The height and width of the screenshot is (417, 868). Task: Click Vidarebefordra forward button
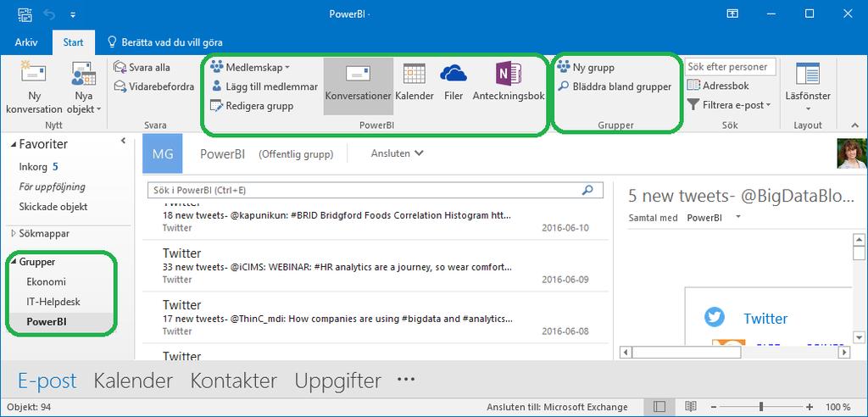click(x=154, y=86)
